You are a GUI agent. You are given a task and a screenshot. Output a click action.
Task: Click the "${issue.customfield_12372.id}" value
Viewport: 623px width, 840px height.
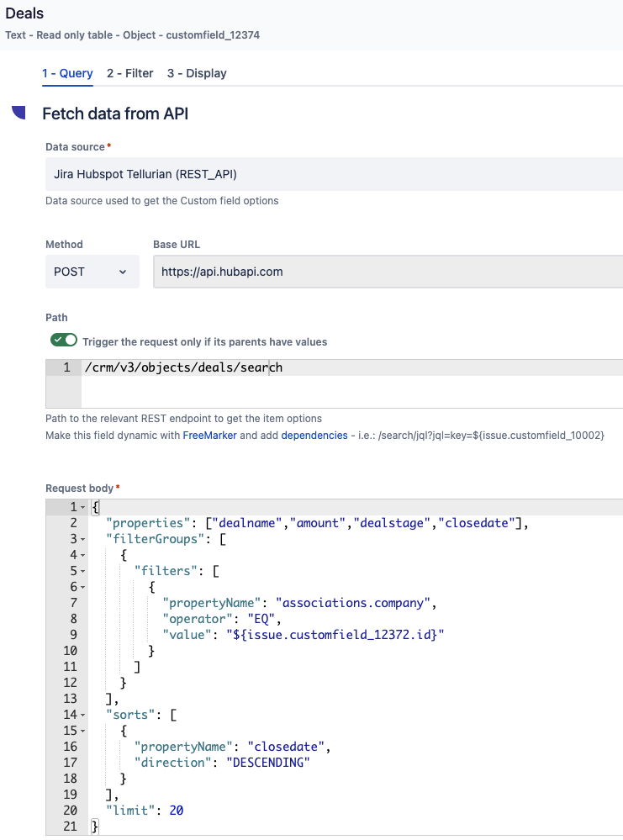pos(335,635)
